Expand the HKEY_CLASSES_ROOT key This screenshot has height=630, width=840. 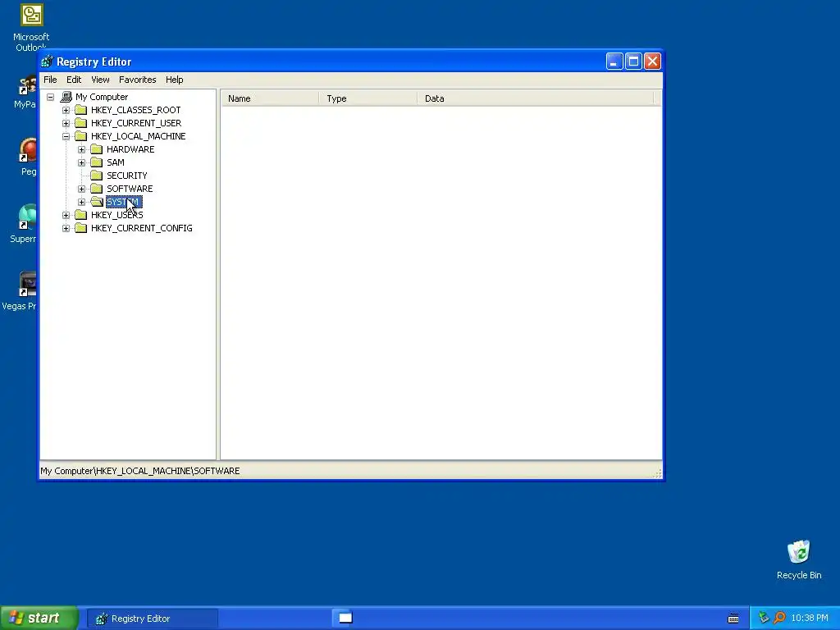click(66, 110)
